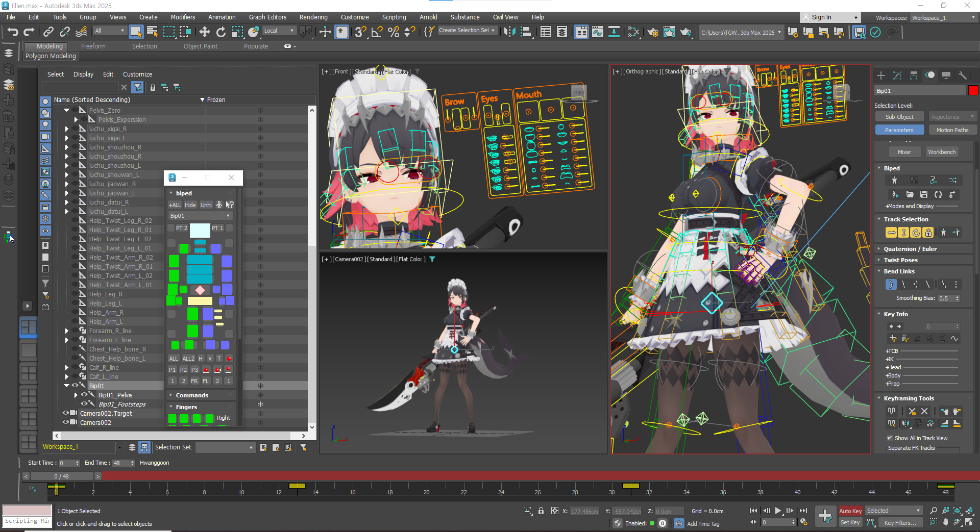Open the Rendering menu
980x532 pixels.
[313, 17]
